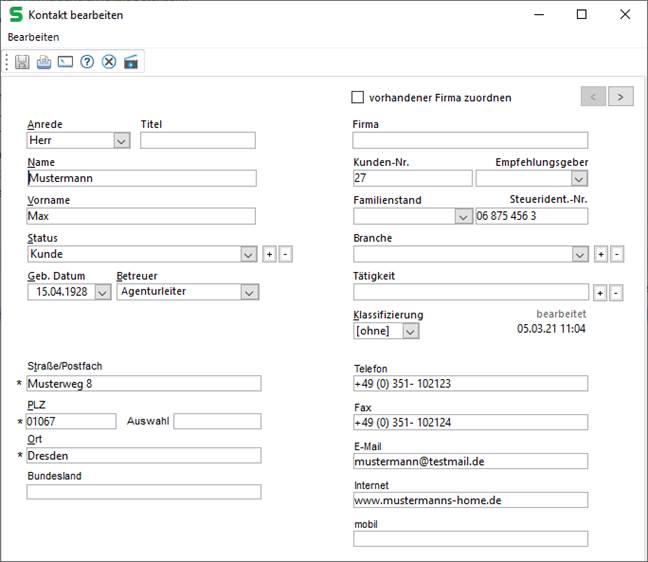Open help via question mark icon
Image resolution: width=648 pixels, height=562 pixels.
tap(87, 62)
